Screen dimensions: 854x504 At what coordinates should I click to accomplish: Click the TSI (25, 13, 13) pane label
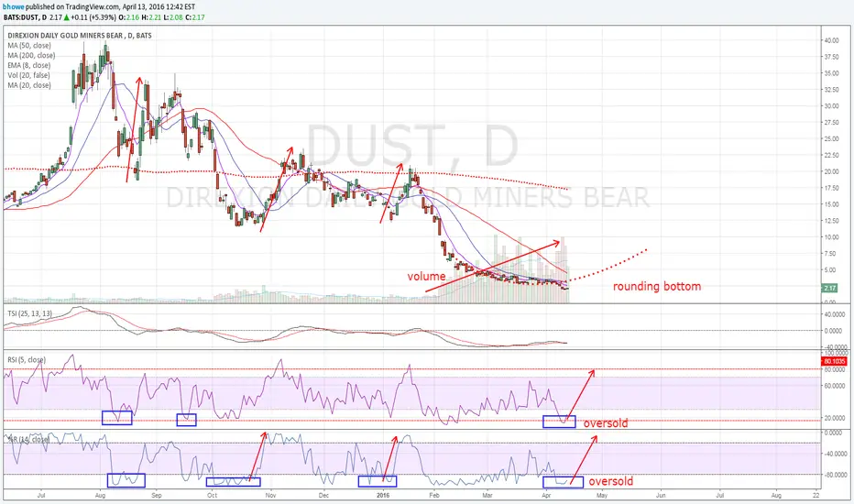click(29, 313)
